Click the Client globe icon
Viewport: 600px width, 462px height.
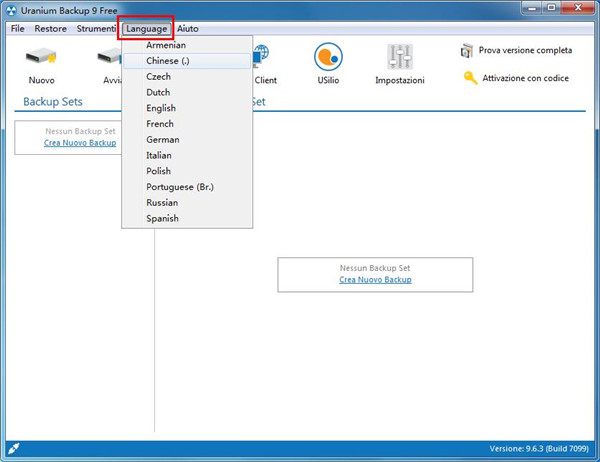(261, 56)
